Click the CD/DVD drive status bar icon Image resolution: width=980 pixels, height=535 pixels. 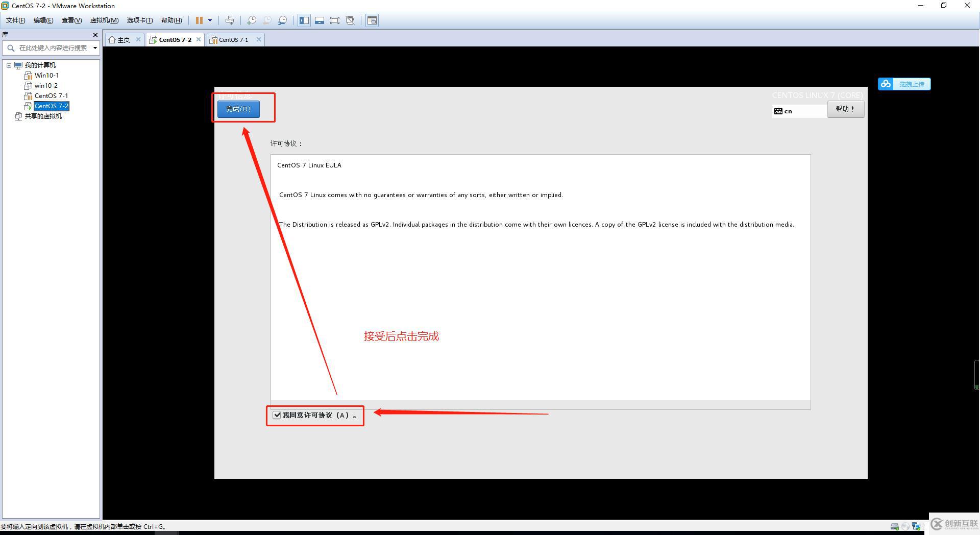pyautogui.click(x=905, y=526)
